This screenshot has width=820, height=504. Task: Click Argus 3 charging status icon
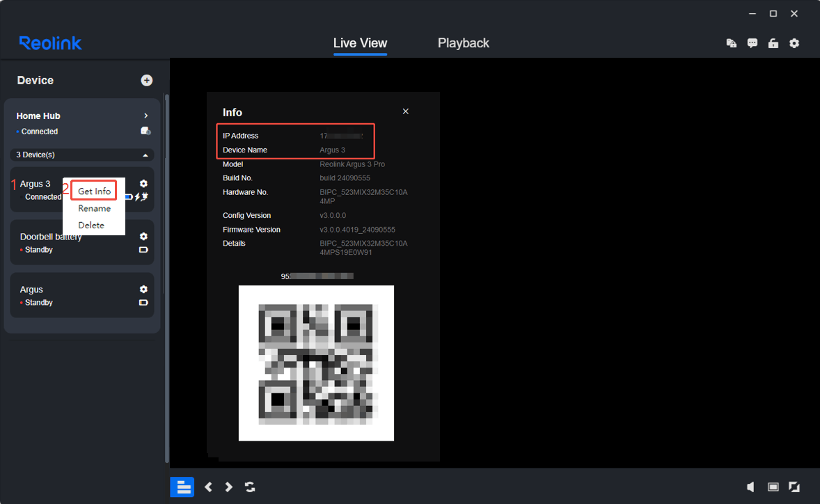point(141,196)
